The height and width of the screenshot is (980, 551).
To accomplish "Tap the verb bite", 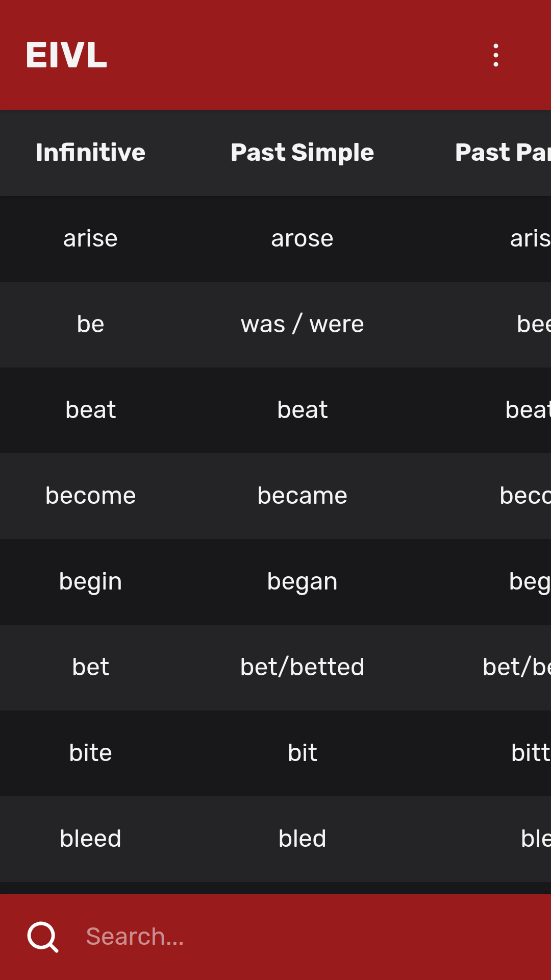I will coord(90,753).
